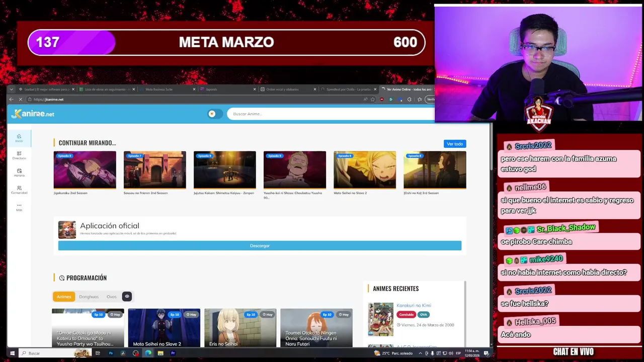Toggle the light/dark theme switch
The width and height of the screenshot is (644, 362).
215,114
